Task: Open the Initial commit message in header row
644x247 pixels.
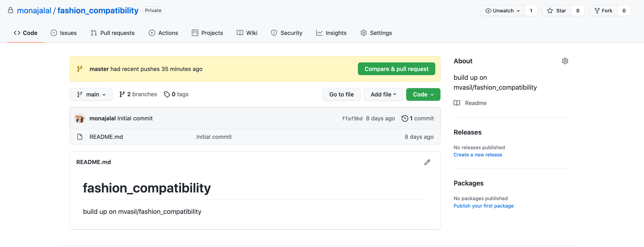Action: coord(135,118)
